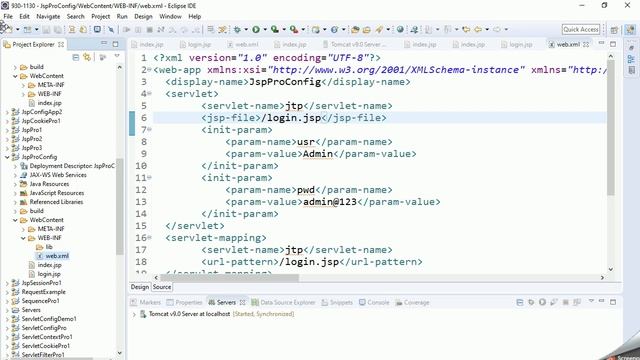Click the Last Edit Location arrow icon

[x=466, y=29]
